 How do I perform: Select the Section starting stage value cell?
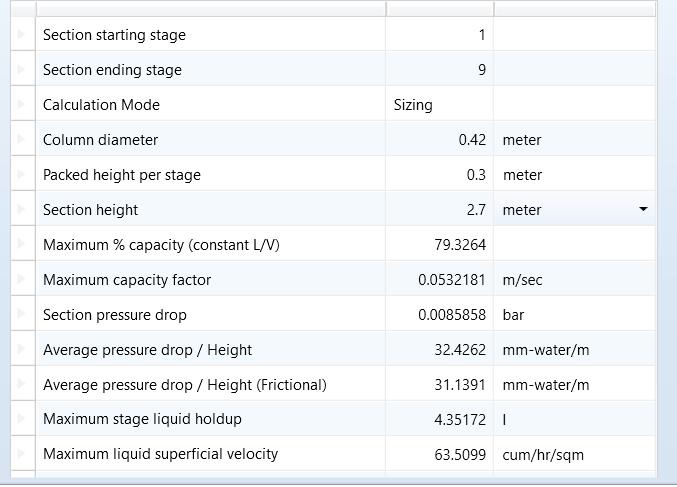(x=440, y=35)
